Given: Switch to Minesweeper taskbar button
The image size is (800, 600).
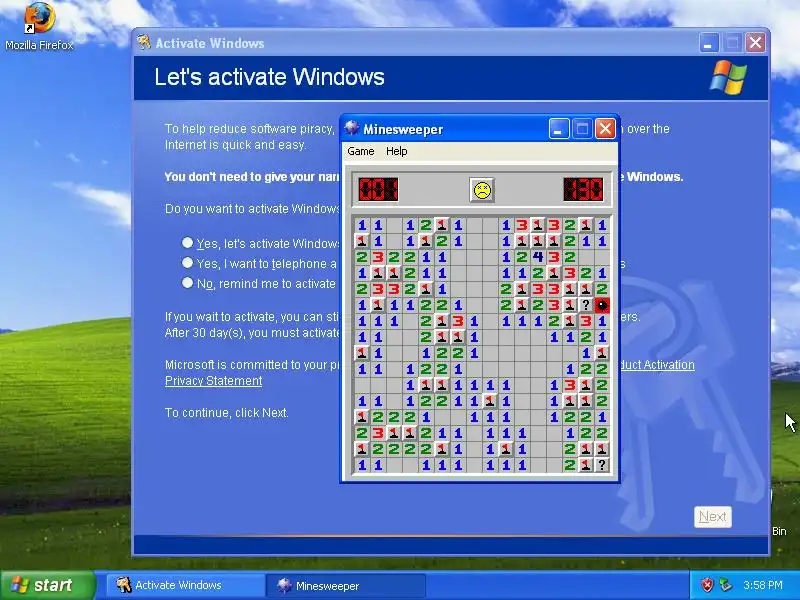Looking at the screenshot, I should point(345,585).
